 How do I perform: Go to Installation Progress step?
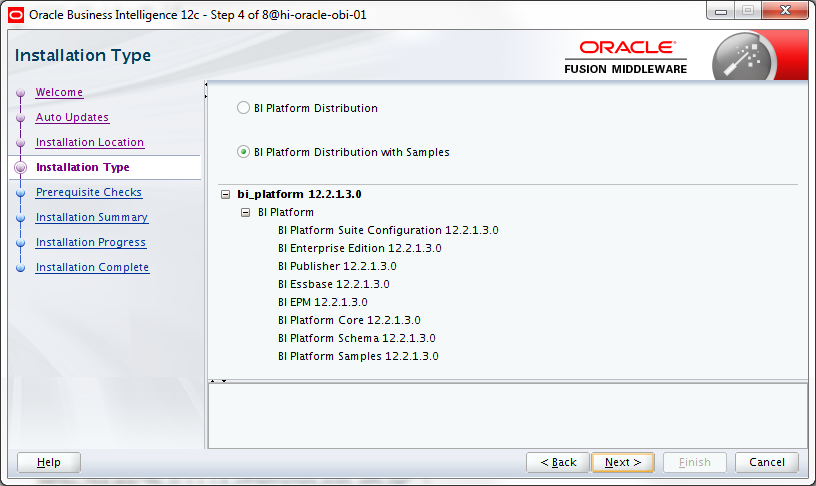pos(91,242)
